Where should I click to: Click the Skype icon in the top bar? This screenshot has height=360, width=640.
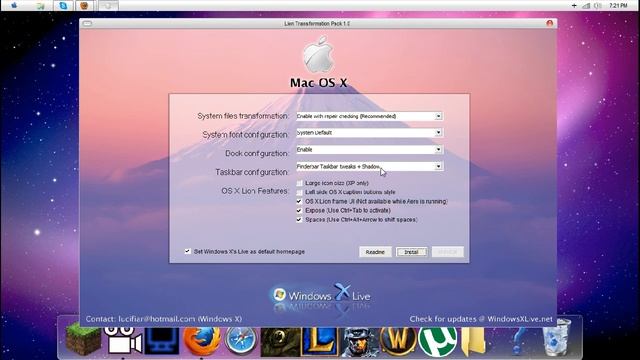[63, 5]
